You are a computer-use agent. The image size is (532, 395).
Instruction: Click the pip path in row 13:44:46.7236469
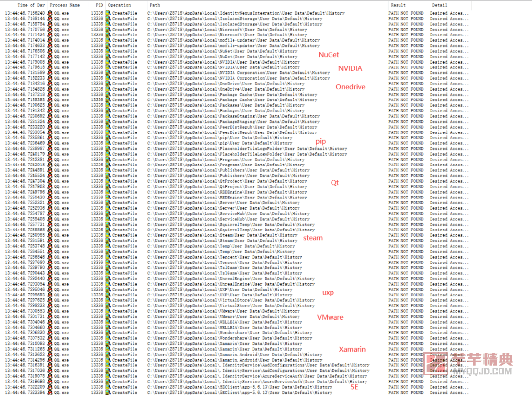pos(220,143)
